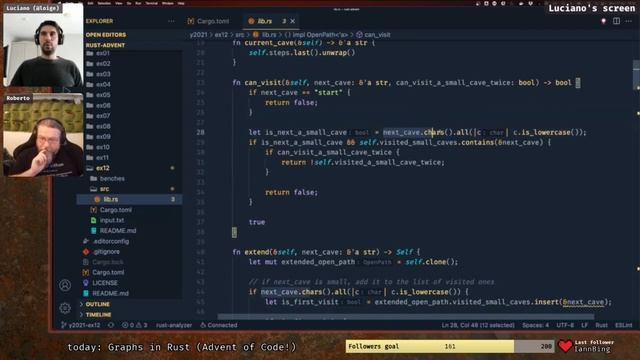Change language mode via Rust status item
The image size is (640, 360).
coord(601,325)
